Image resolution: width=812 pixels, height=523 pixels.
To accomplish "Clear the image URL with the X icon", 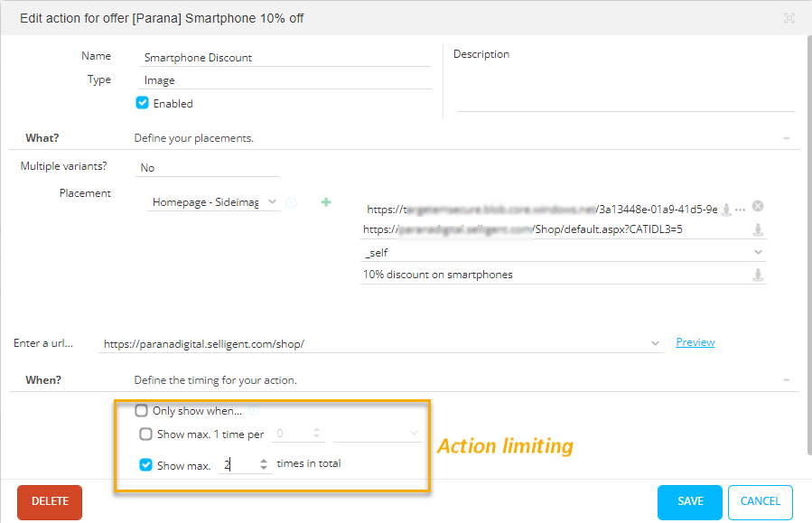I will pyautogui.click(x=758, y=206).
